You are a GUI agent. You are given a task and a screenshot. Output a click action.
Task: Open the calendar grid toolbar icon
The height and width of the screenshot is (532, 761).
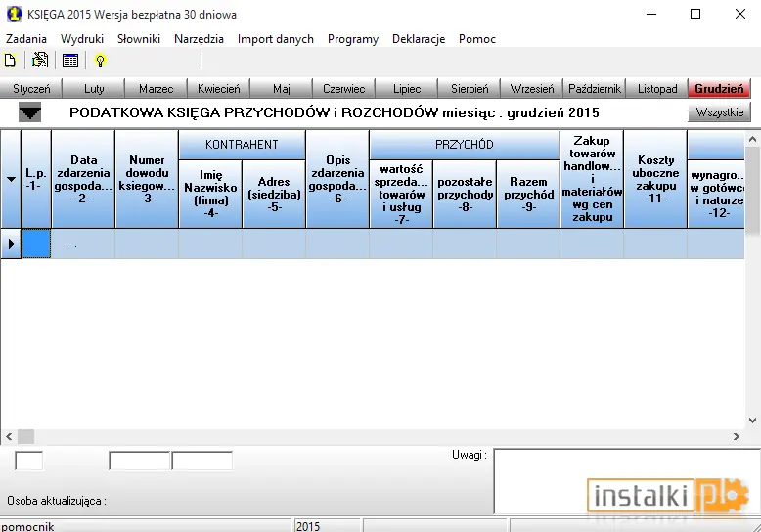tap(70, 61)
